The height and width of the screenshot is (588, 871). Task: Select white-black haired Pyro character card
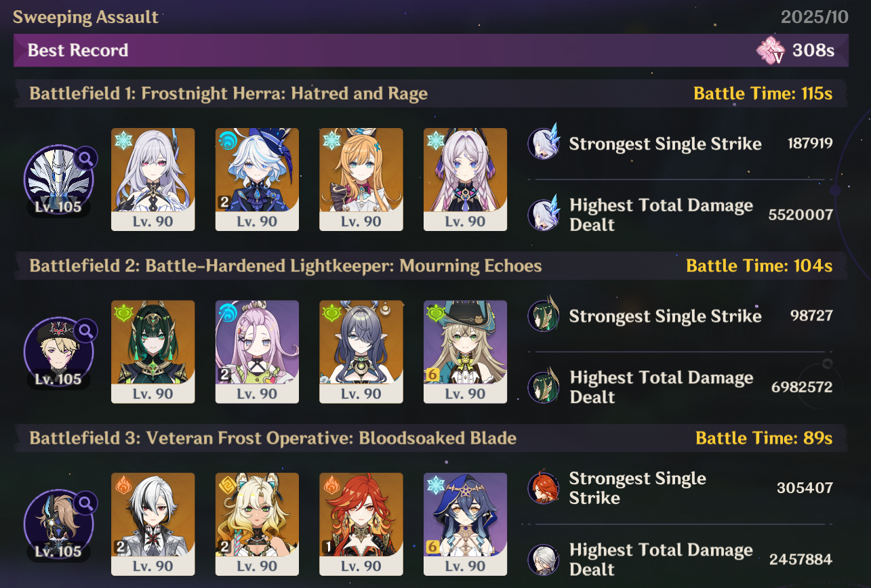[153, 524]
